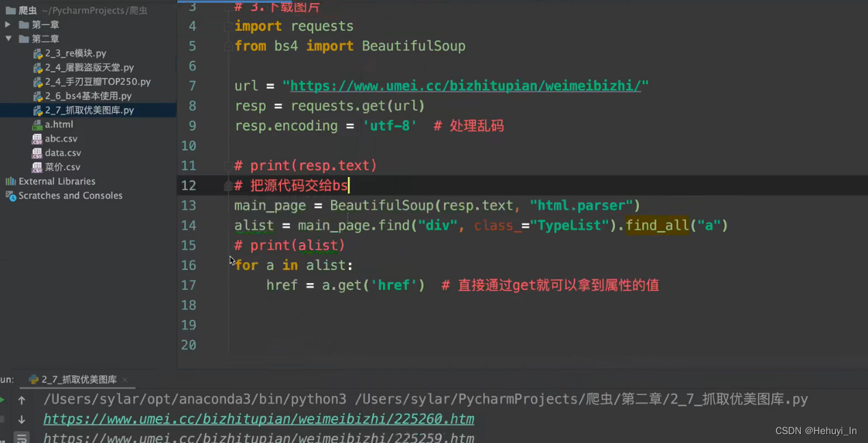Select Scratches and Consoles in the tree
The image size is (868, 443).
pos(70,196)
